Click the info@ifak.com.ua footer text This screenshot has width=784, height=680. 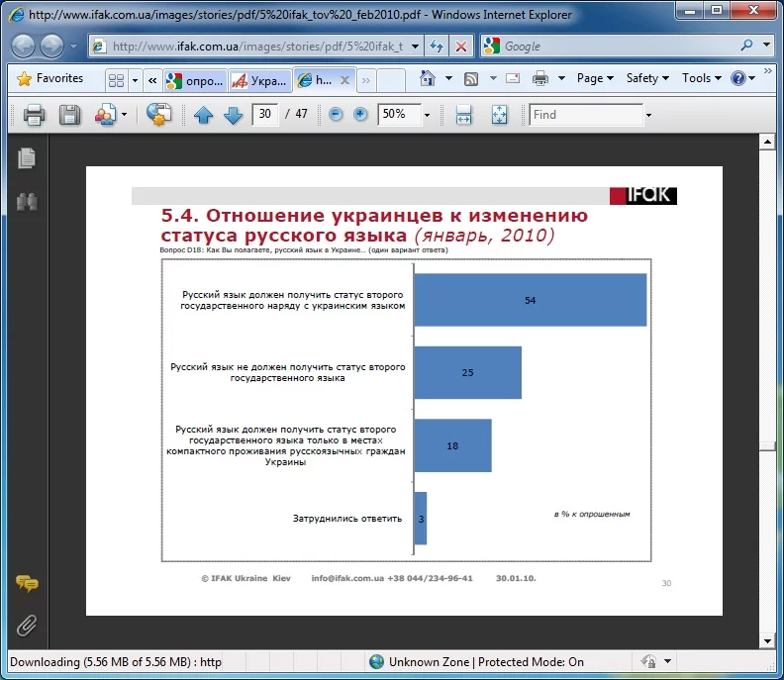[x=348, y=578]
